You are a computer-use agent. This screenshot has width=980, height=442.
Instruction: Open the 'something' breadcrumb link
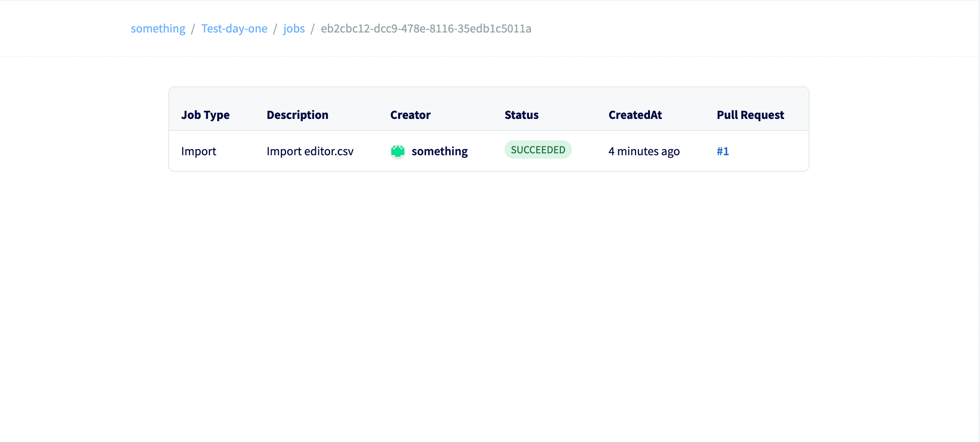[x=158, y=28]
